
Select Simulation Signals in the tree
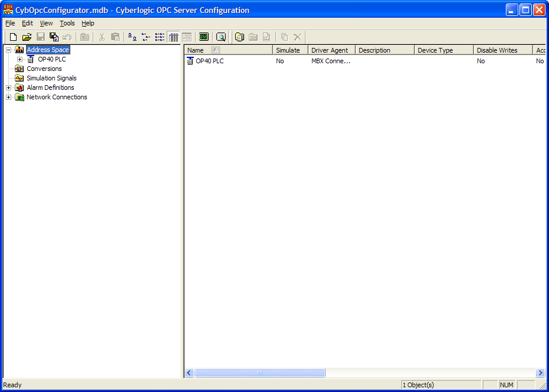pyautogui.click(x=51, y=79)
